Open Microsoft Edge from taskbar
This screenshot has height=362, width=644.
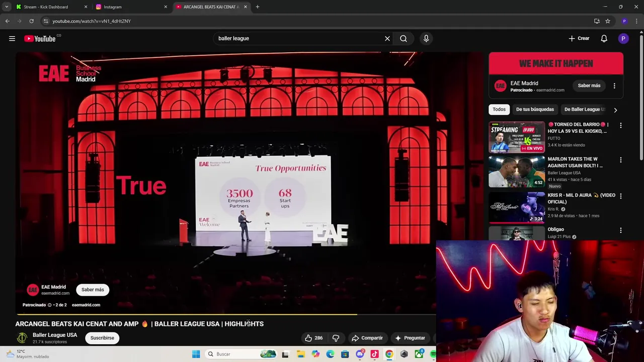[x=330, y=354]
